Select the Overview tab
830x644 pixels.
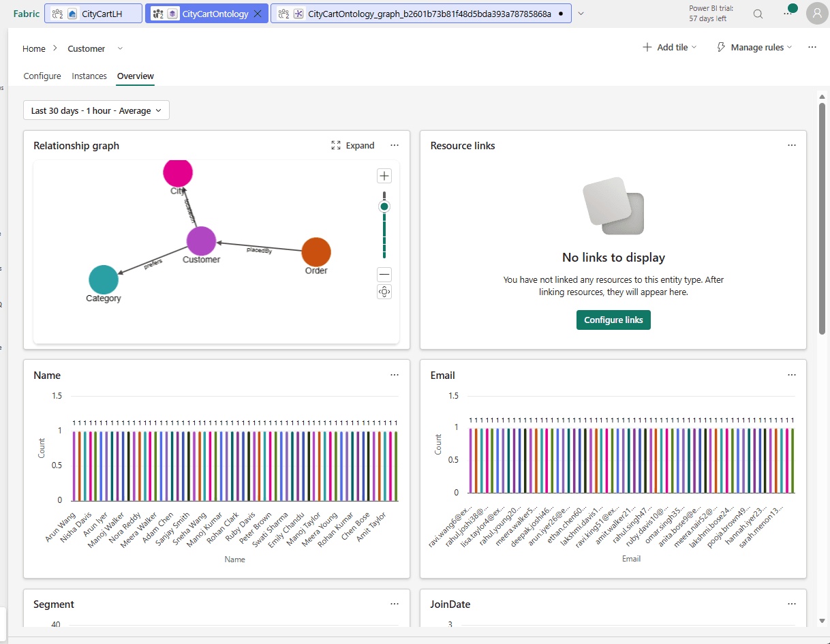[x=136, y=76]
